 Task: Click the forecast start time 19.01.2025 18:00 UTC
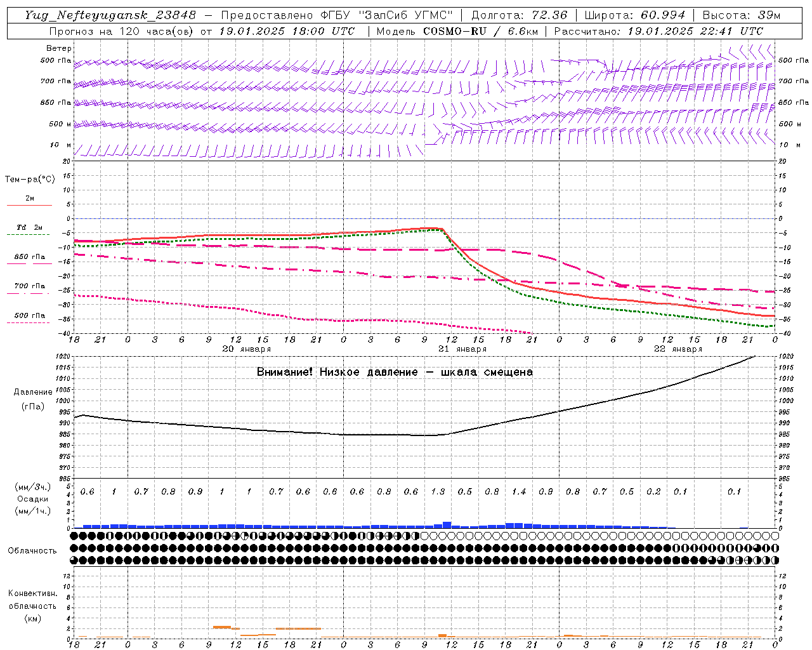287,31
